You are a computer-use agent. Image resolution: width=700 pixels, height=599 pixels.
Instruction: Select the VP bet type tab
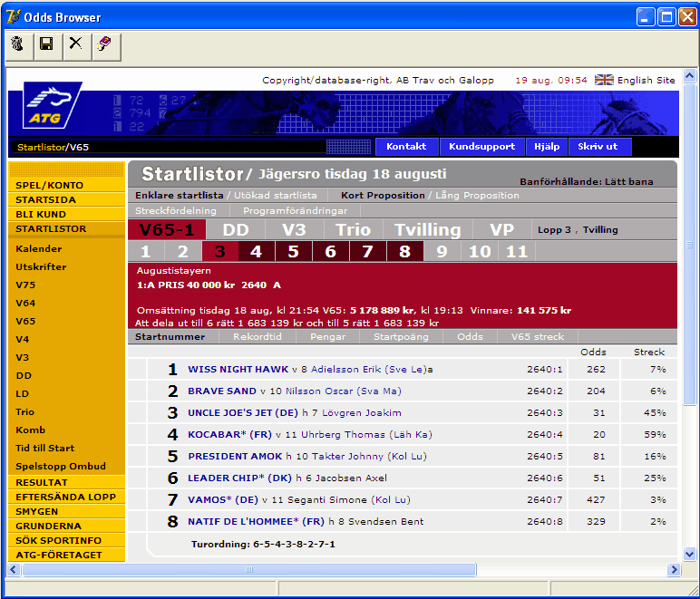501,229
